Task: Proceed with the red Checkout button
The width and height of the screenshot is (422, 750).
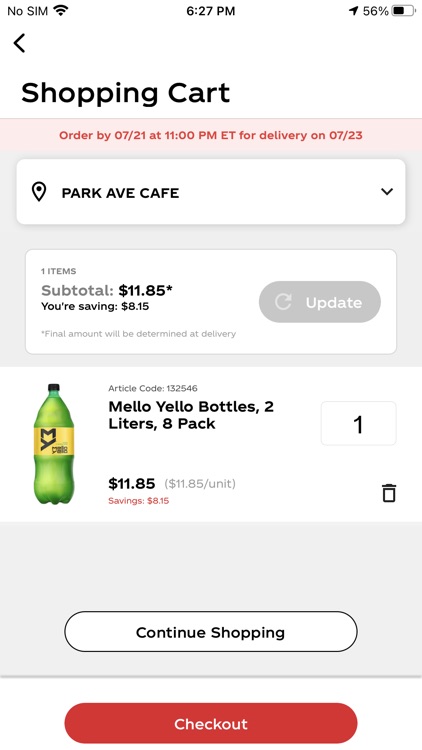Action: [x=211, y=723]
